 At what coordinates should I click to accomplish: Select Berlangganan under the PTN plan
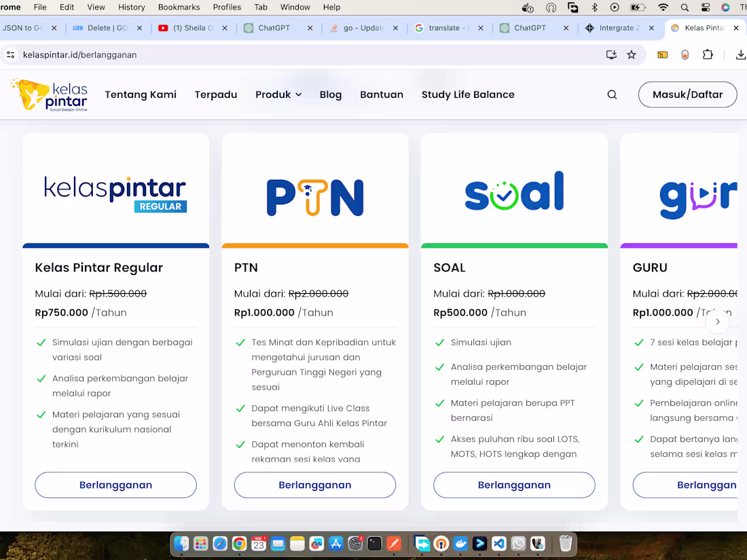pyautogui.click(x=314, y=485)
